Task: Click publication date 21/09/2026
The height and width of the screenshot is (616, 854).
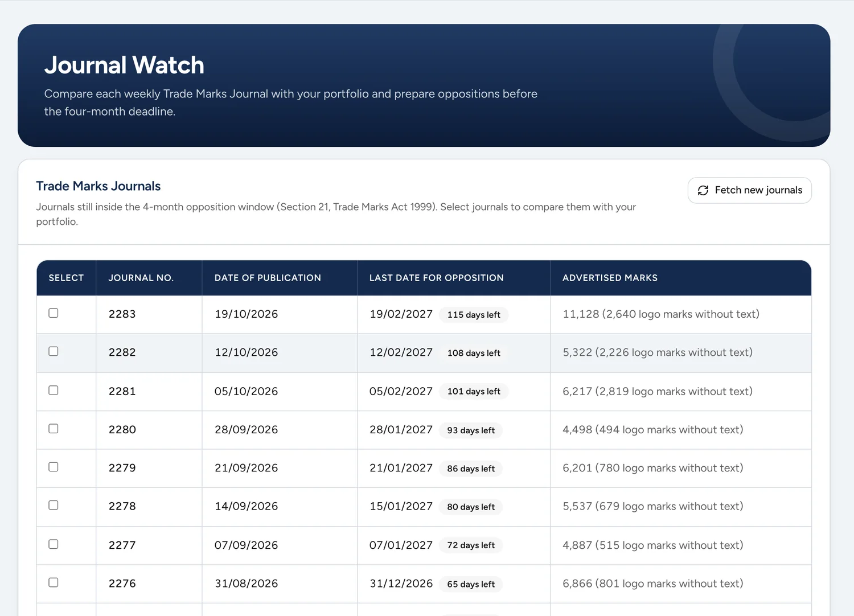Action: [247, 468]
